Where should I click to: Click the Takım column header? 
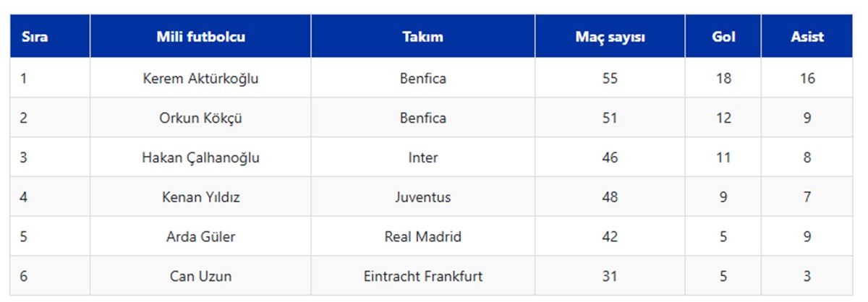click(x=423, y=37)
